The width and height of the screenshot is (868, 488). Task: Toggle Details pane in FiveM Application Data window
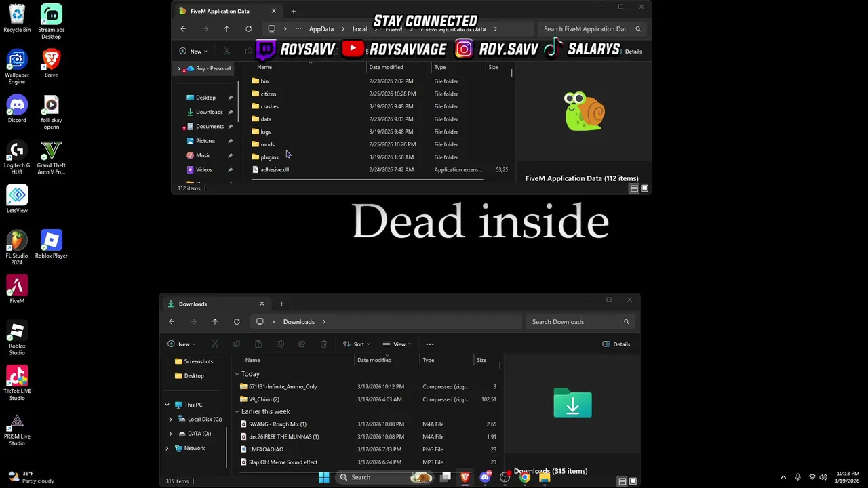[633, 51]
